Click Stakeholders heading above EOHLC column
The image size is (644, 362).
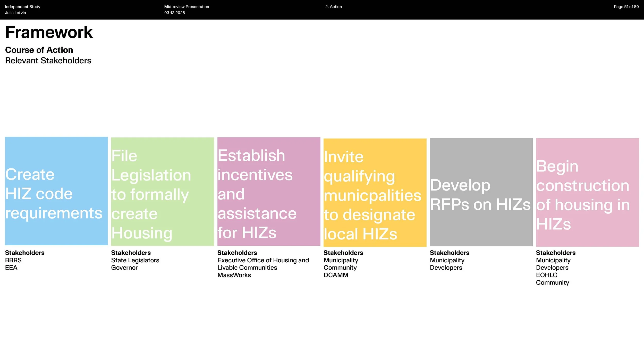(556, 253)
